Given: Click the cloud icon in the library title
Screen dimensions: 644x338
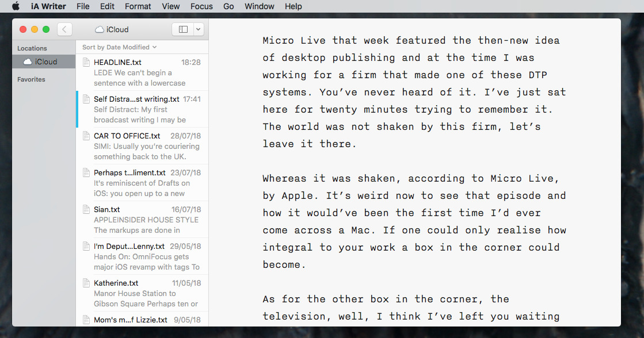Looking at the screenshot, I should click(100, 29).
